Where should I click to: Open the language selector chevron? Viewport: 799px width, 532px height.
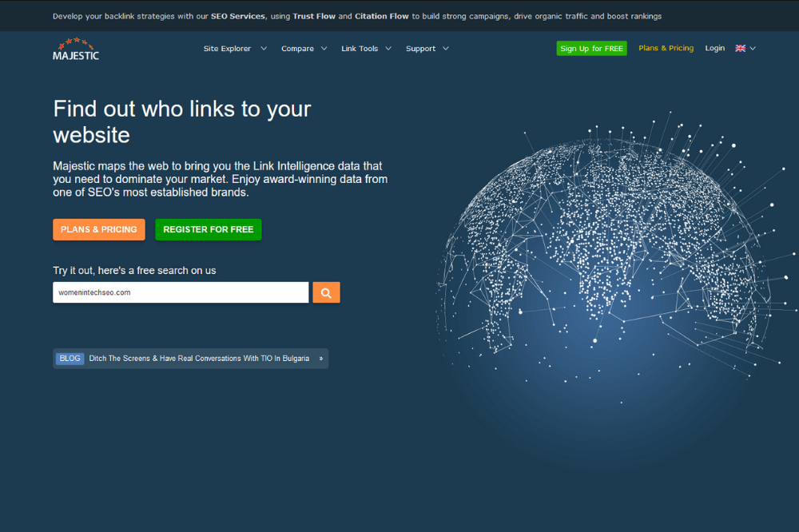pos(753,49)
